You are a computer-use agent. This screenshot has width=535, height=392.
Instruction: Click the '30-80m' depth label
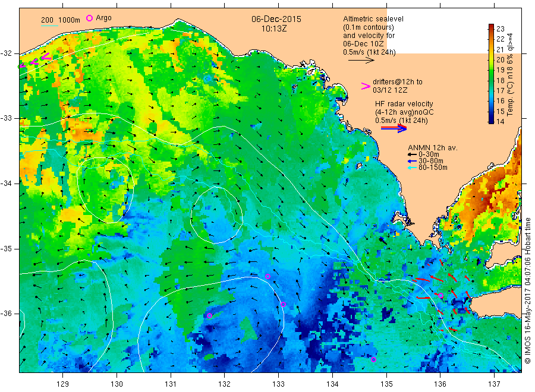[x=430, y=161]
